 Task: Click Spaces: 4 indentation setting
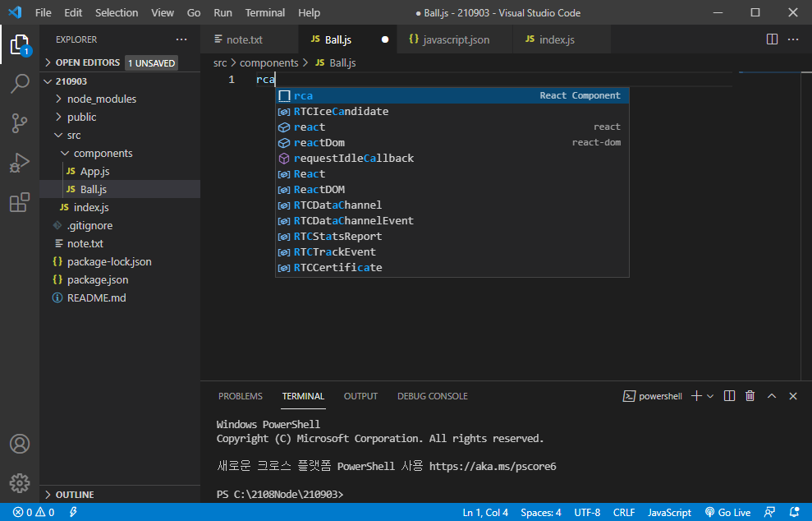(x=540, y=512)
